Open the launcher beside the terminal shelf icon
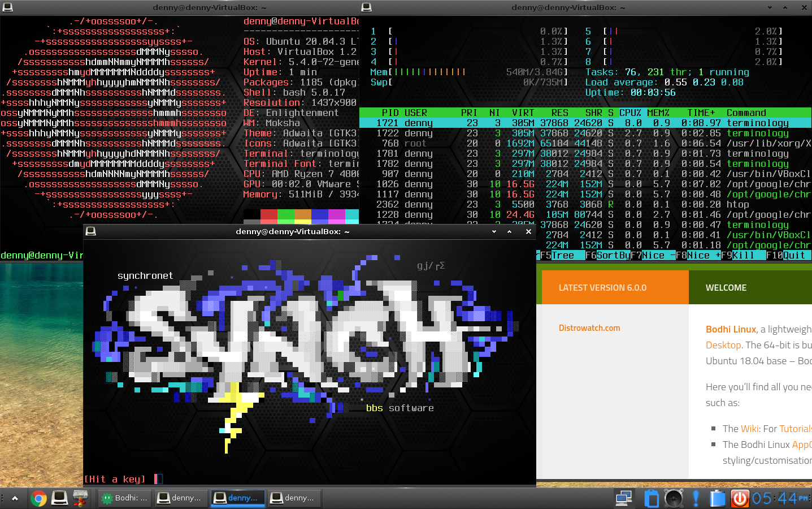The image size is (812, 509). [x=80, y=498]
